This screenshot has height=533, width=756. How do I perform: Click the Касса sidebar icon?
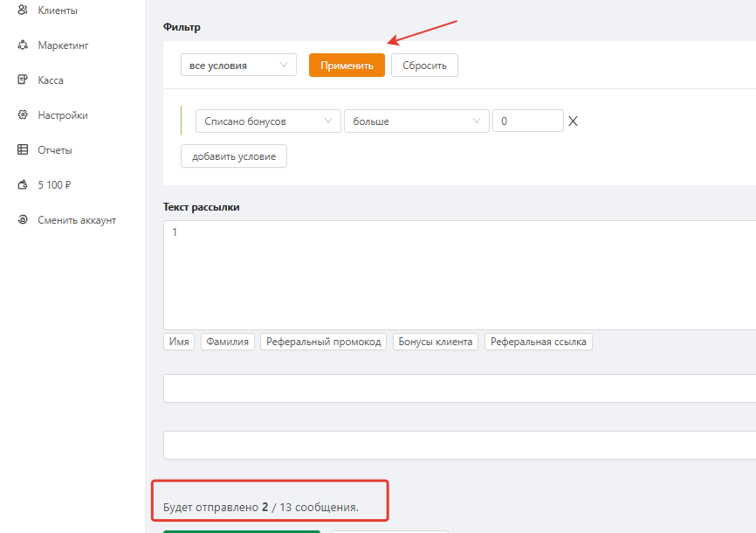click(23, 80)
